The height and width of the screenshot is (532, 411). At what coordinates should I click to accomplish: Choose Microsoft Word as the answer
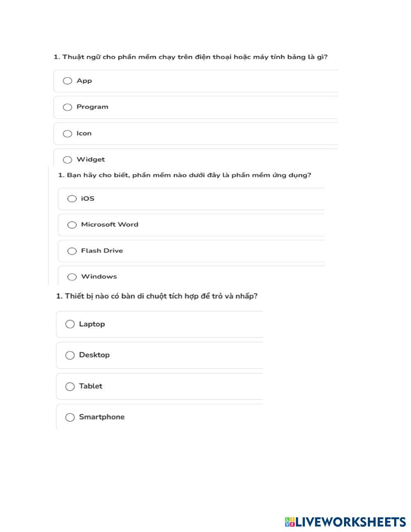click(x=72, y=225)
